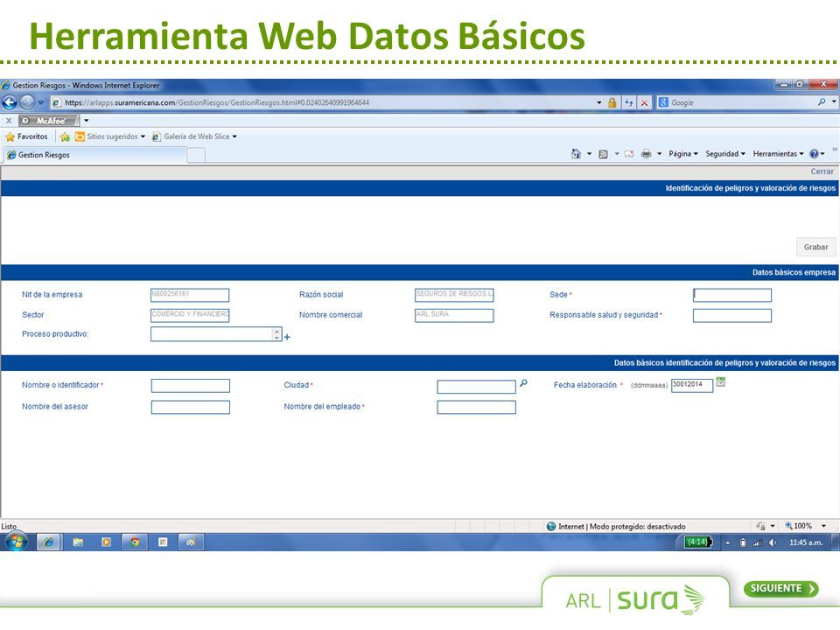Select the Gestion Riesgos browser tab
This screenshot has height=630, width=840.
pyautogui.click(x=94, y=155)
